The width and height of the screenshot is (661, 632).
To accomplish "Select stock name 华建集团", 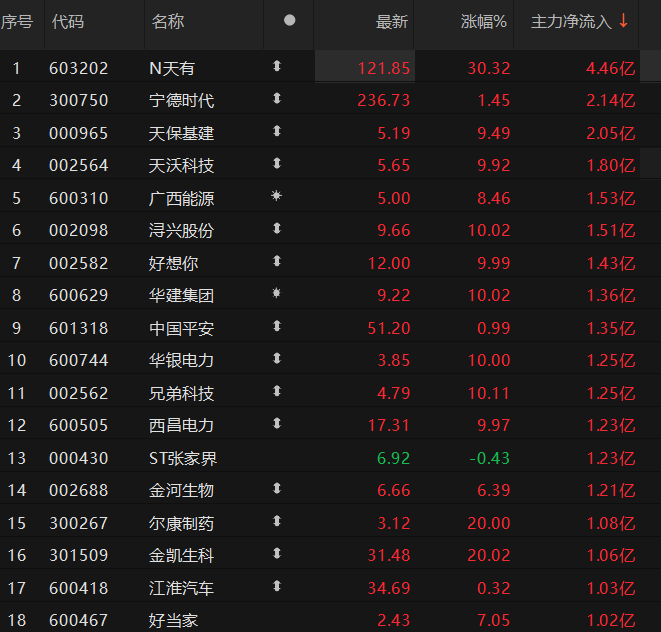I will (181, 296).
